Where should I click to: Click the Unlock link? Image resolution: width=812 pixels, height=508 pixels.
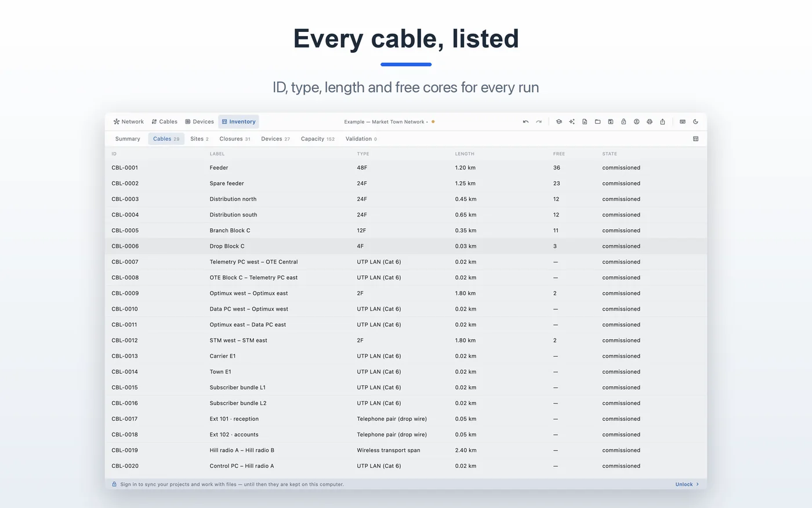[687, 484]
